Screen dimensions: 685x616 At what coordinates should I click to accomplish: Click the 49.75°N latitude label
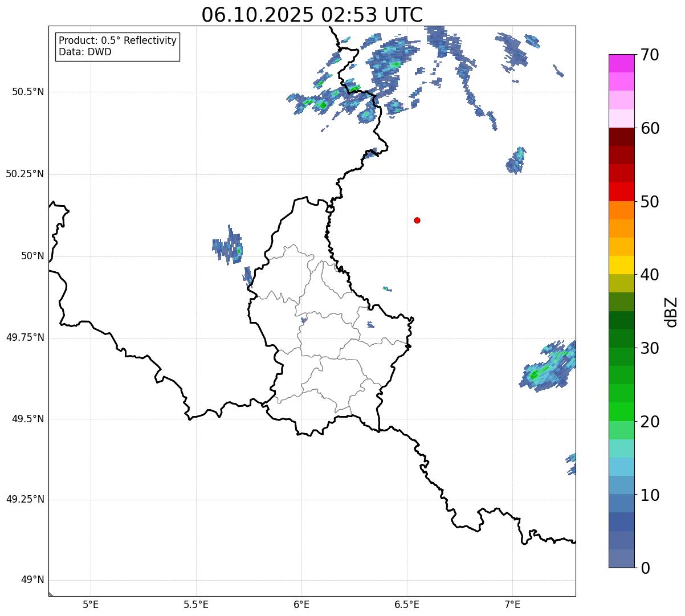coord(25,337)
